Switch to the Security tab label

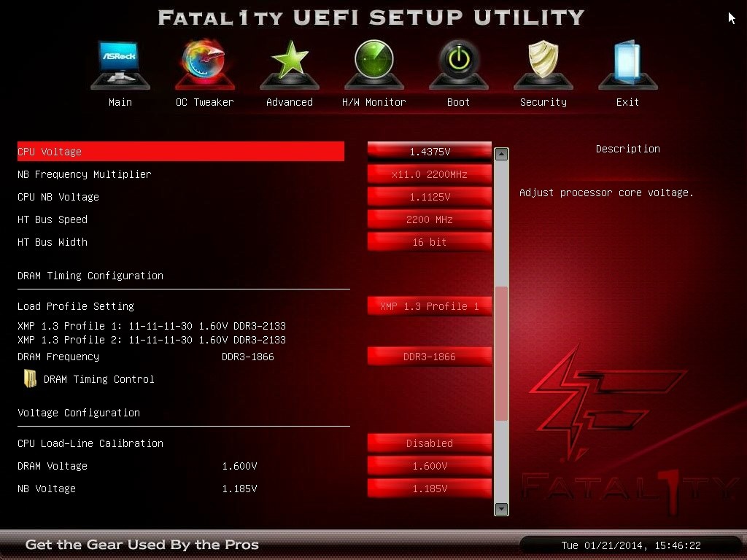[x=543, y=102]
